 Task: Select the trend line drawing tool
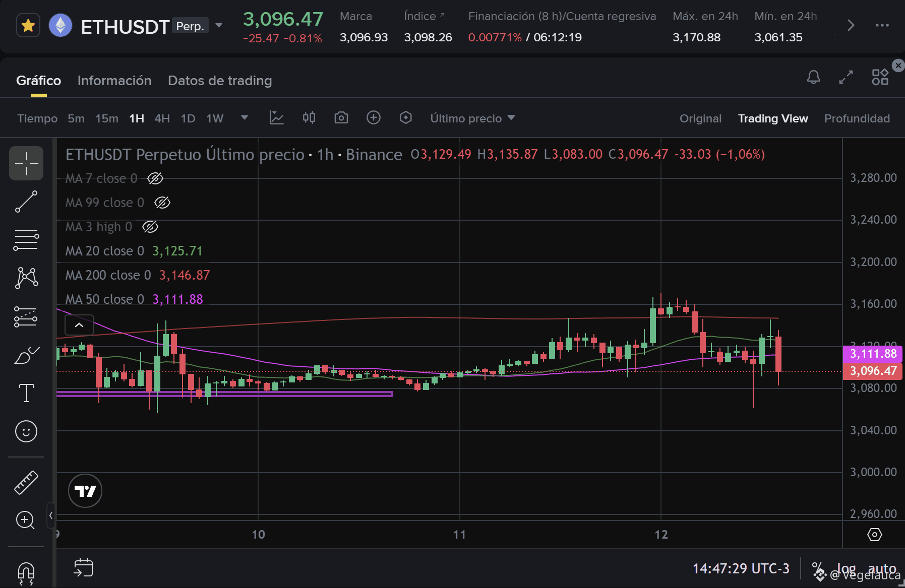[x=26, y=202]
